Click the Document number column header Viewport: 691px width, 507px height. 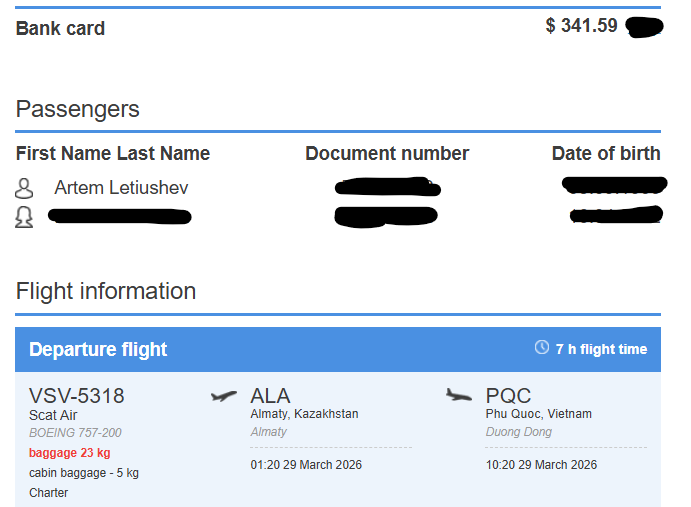pyautogui.click(x=387, y=153)
